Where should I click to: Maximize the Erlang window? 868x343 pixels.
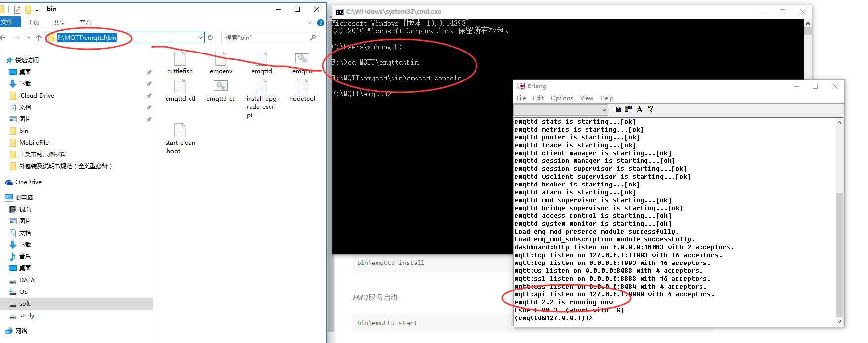pyautogui.click(x=815, y=86)
